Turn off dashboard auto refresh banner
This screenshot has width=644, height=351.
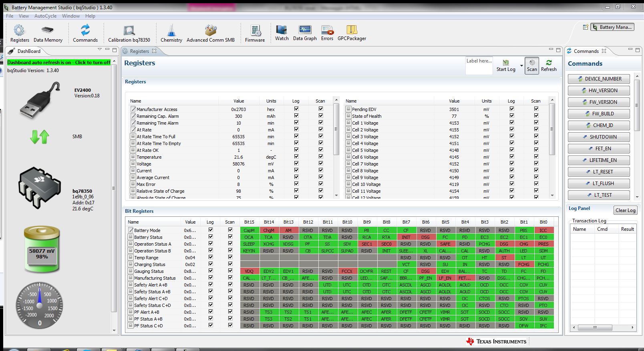(59, 63)
